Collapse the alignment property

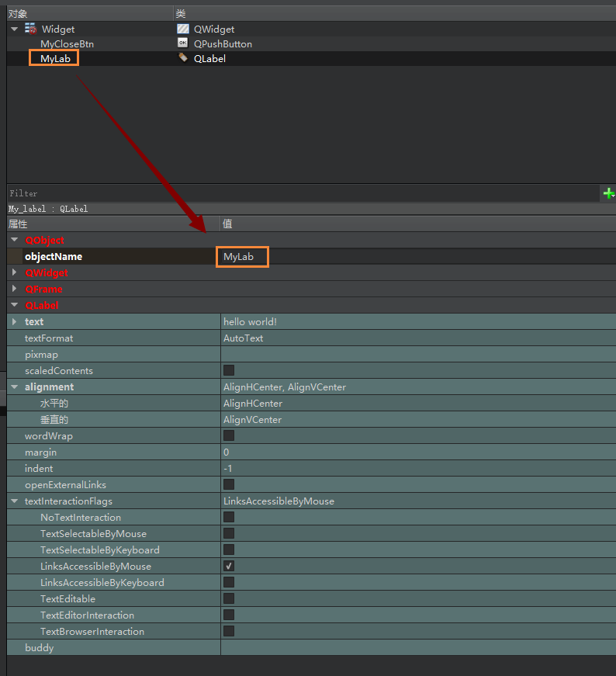click(15, 387)
